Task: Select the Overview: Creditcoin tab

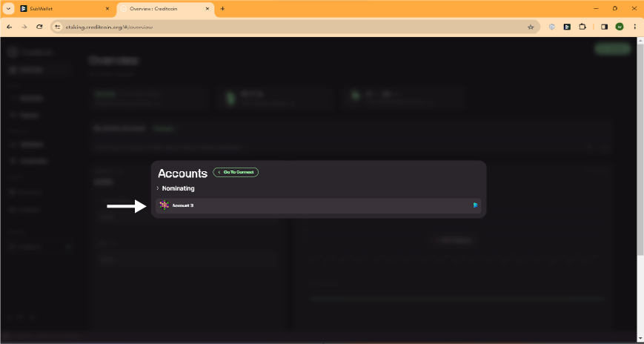Action: (165, 9)
